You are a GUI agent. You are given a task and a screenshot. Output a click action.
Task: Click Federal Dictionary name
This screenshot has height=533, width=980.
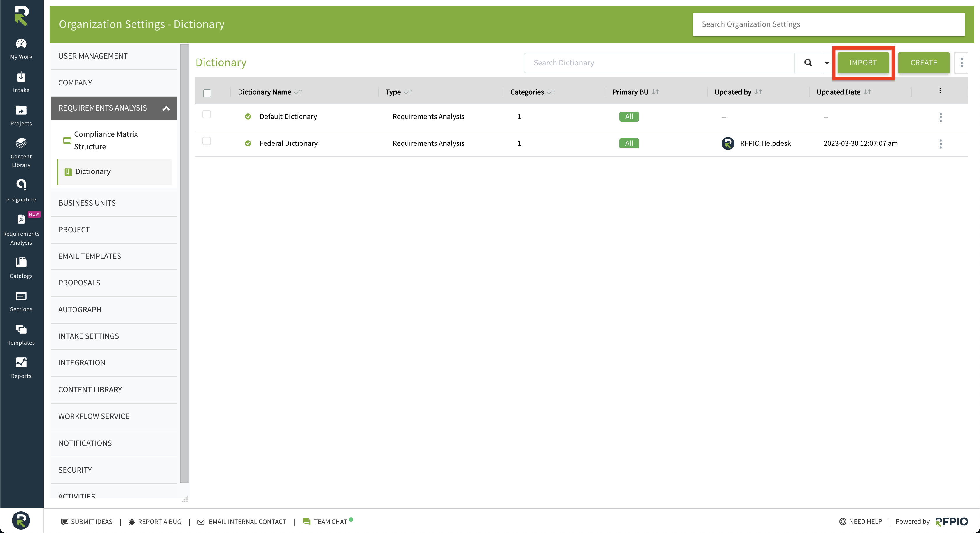point(289,143)
